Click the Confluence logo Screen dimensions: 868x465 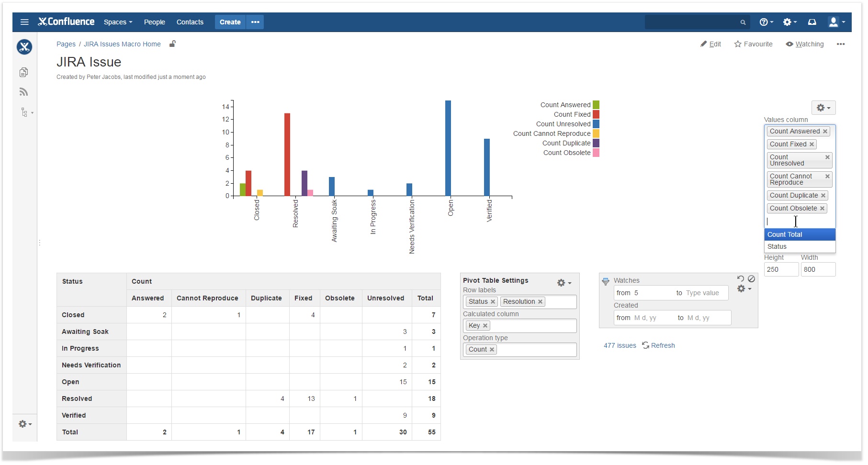click(x=66, y=22)
